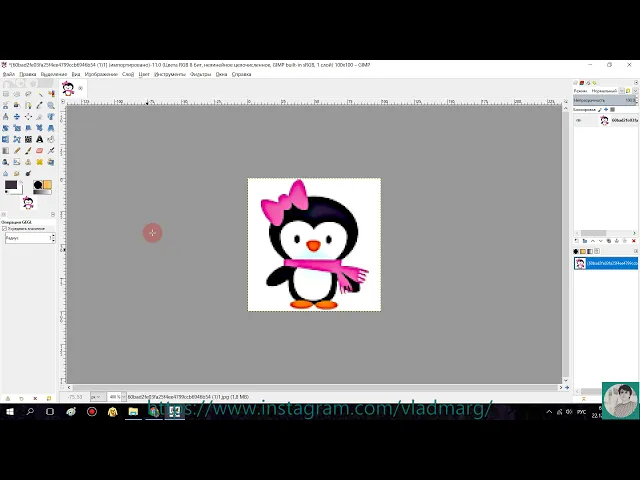Viewport: 640px width, 480px height.
Task: Toggle Quick Mask at canvas bottom-left corner
Action: click(x=63, y=387)
